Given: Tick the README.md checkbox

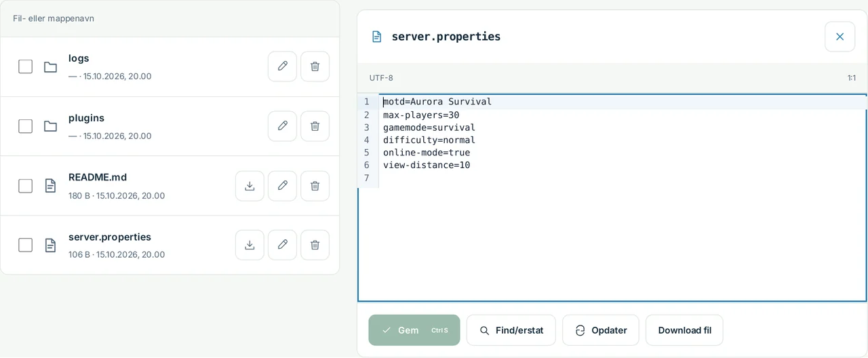Looking at the screenshot, I should (25, 186).
